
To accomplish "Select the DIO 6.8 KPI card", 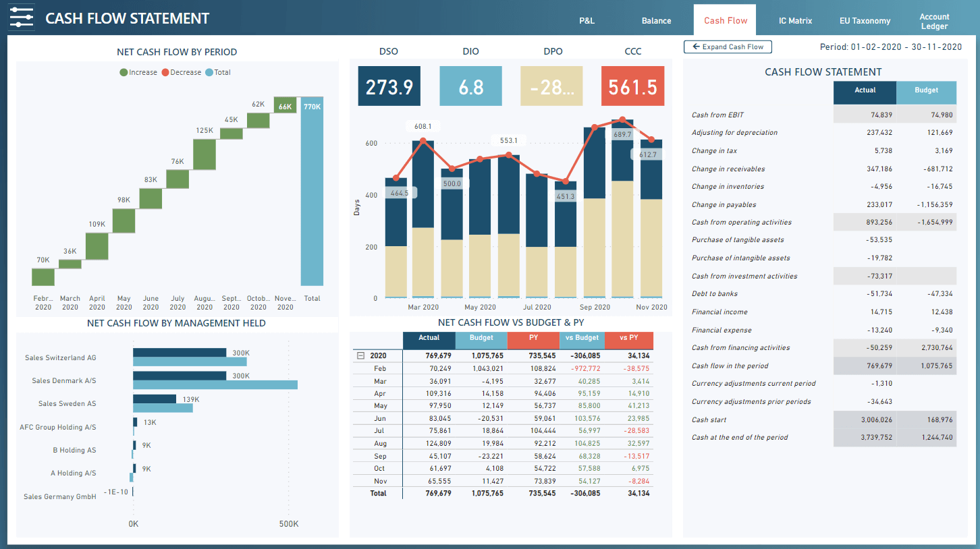I will [x=470, y=86].
